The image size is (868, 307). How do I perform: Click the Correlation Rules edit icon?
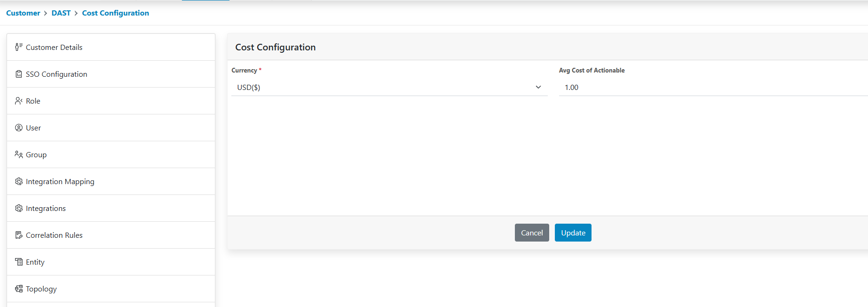(19, 235)
